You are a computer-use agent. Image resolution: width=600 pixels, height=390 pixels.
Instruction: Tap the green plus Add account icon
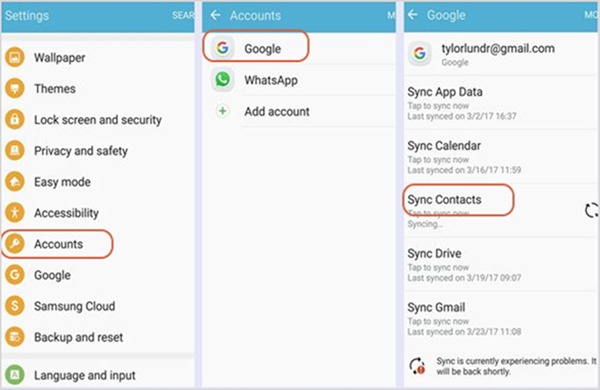click(222, 111)
